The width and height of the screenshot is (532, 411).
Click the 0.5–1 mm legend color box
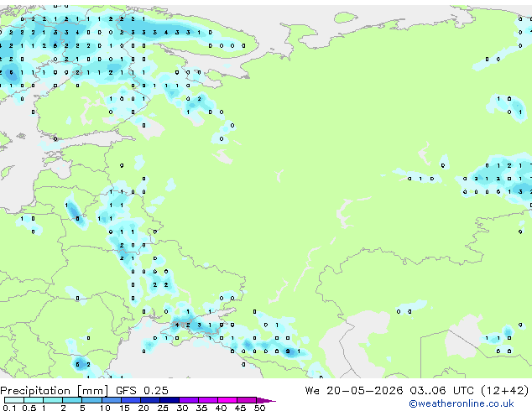click(x=34, y=400)
